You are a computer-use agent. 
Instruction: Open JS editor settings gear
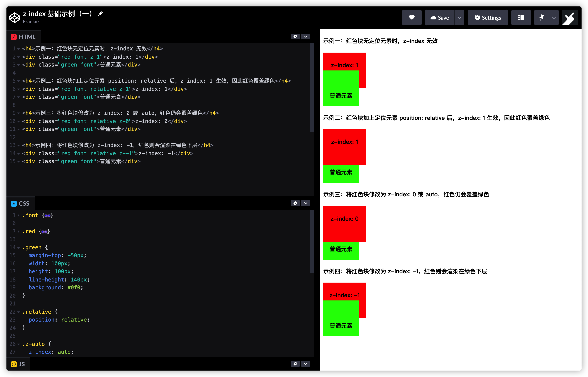tap(295, 364)
